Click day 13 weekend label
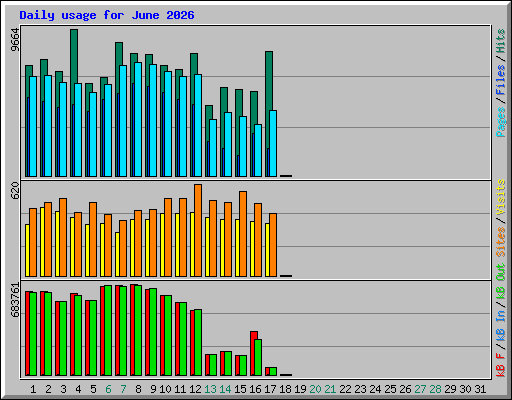 pos(210,389)
